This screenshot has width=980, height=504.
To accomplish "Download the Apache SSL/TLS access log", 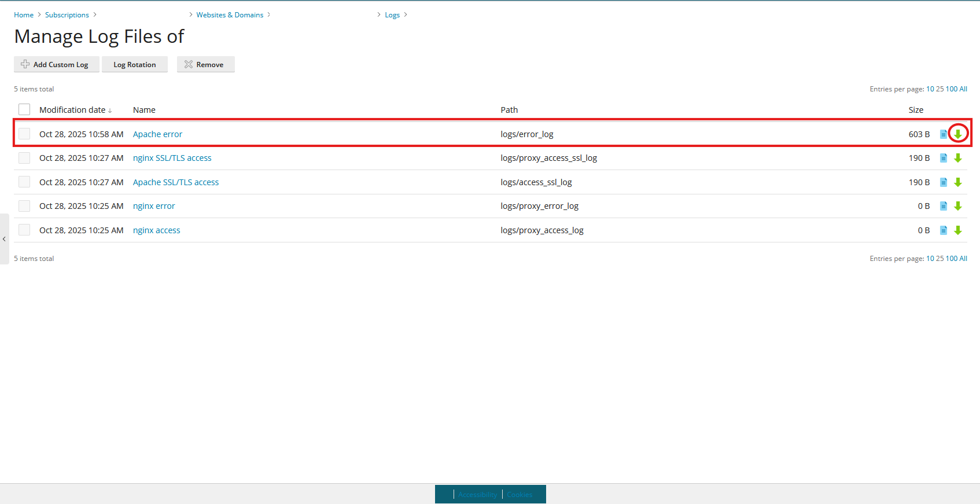I will point(958,182).
